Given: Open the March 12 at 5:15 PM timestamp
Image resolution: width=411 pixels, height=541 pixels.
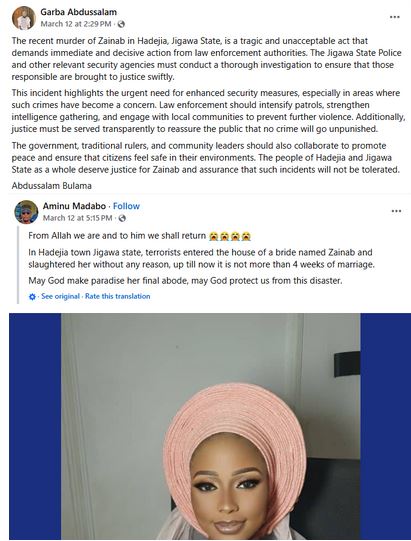Looking at the screenshot, I should pyautogui.click(x=77, y=218).
